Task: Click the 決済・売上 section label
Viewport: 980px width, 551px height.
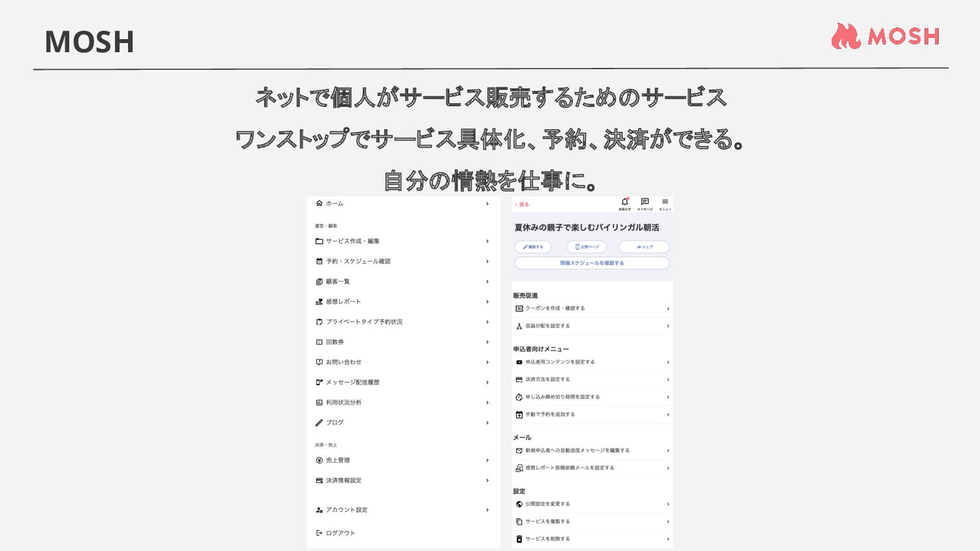Action: 326,445
